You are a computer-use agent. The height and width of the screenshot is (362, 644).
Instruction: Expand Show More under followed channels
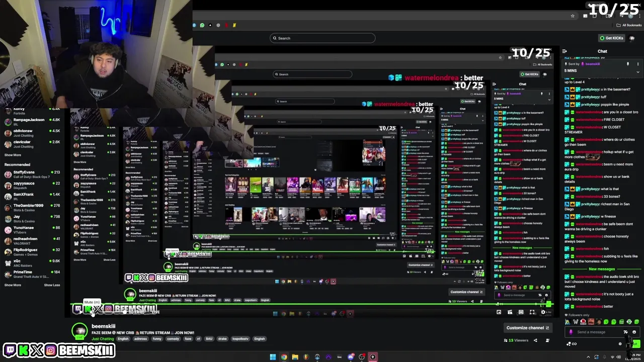(13, 155)
